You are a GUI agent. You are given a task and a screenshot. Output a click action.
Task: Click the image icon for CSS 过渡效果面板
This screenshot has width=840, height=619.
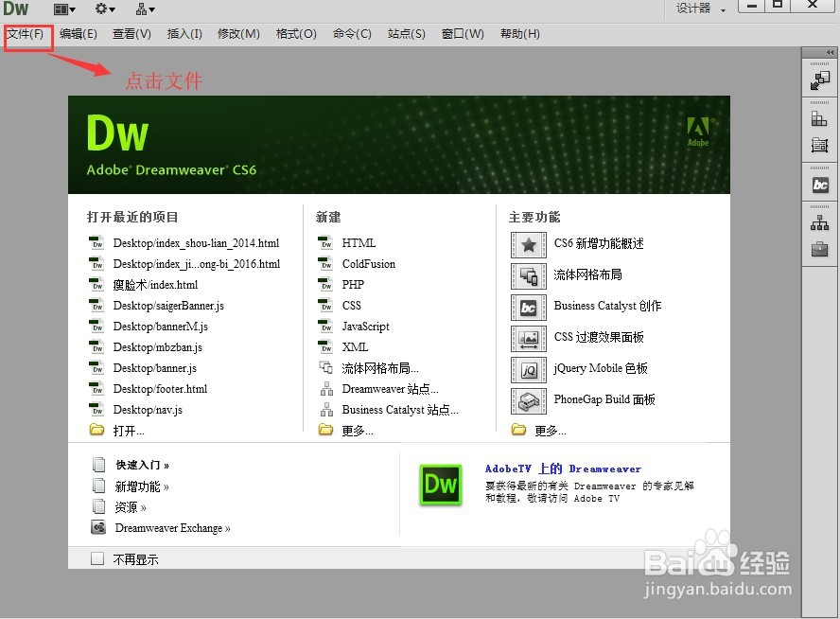pos(529,339)
